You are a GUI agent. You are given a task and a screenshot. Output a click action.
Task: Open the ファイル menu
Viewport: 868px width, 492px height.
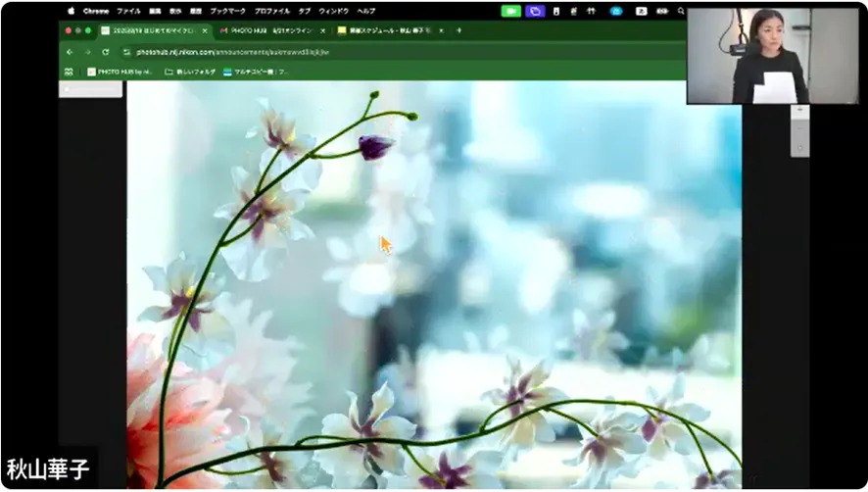coord(128,11)
